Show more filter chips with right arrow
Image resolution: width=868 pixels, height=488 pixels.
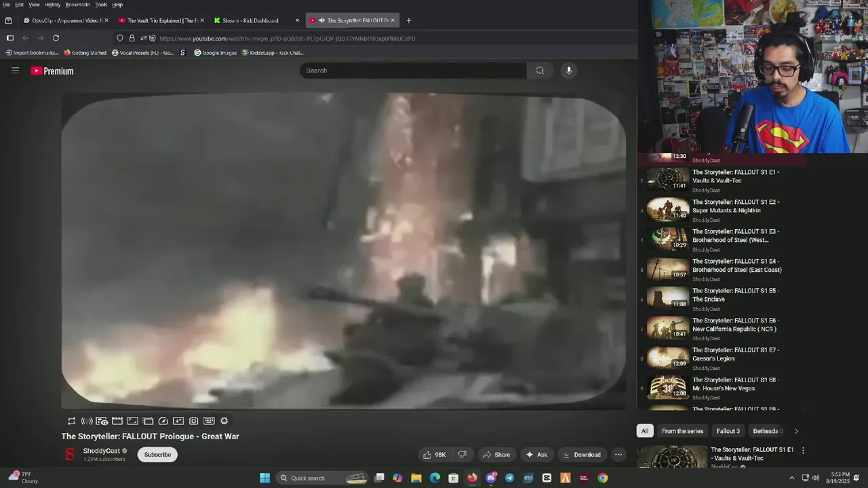796,431
